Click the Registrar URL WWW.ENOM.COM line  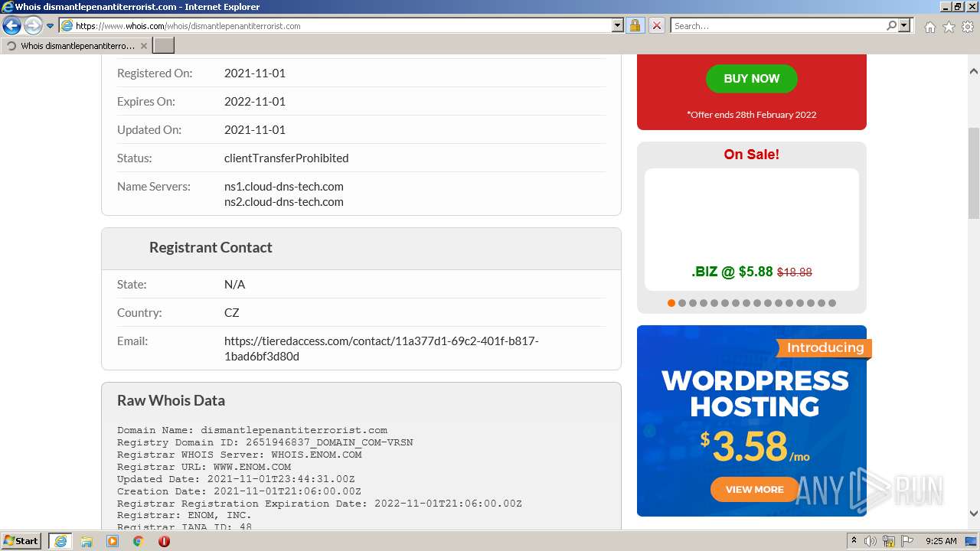[204, 467]
